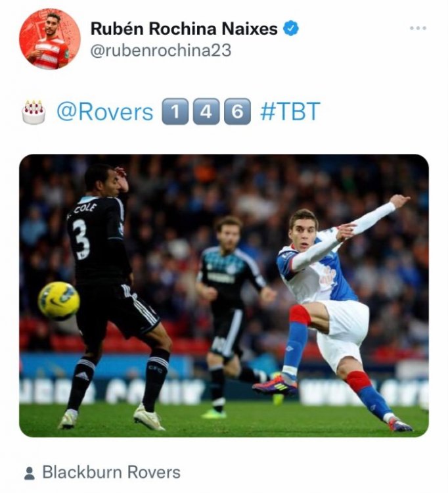Click the purple boot on raised foot
448x493 pixels.
[275, 386]
